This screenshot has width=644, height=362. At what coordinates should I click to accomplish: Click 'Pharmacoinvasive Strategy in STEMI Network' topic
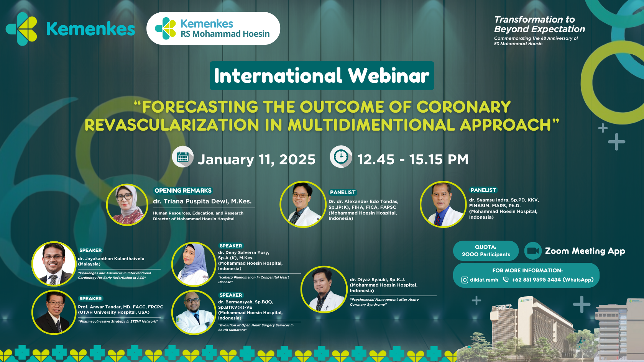coord(118,321)
